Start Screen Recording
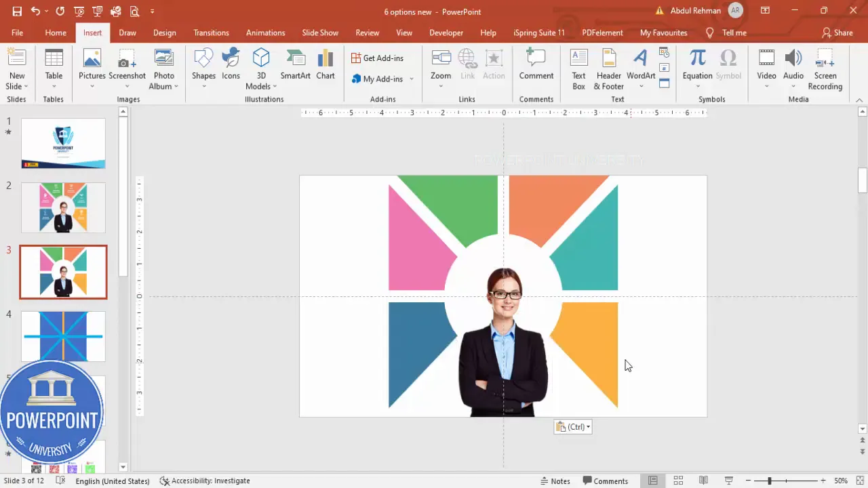 coord(825,69)
